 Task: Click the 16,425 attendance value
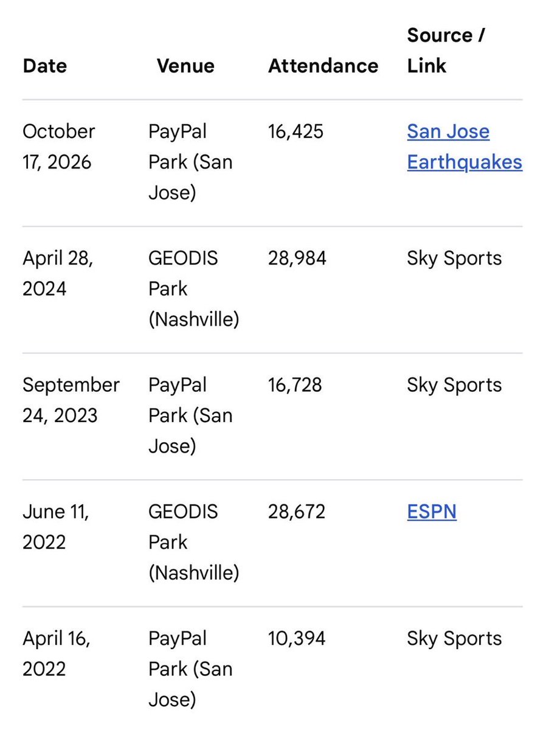(296, 131)
